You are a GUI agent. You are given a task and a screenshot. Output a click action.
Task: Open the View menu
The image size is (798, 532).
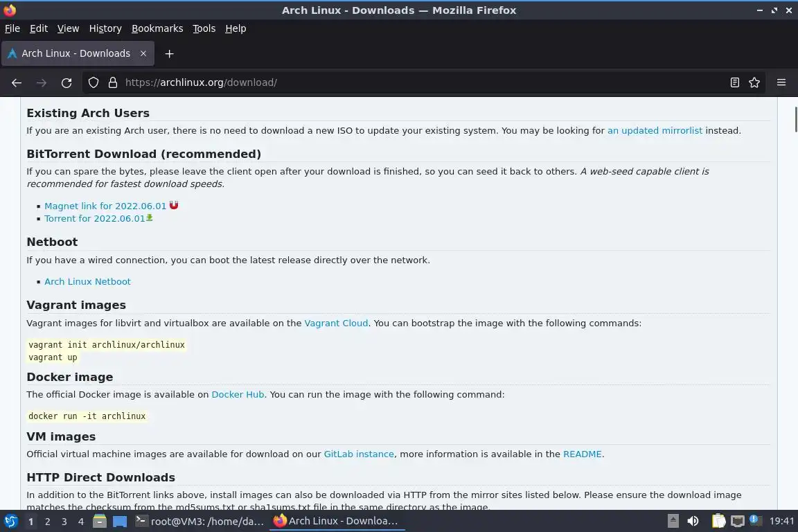tap(68, 28)
